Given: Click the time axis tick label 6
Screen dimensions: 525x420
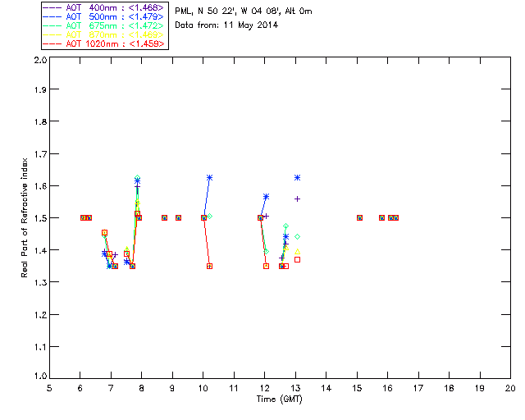Looking at the screenshot, I should (80, 388).
